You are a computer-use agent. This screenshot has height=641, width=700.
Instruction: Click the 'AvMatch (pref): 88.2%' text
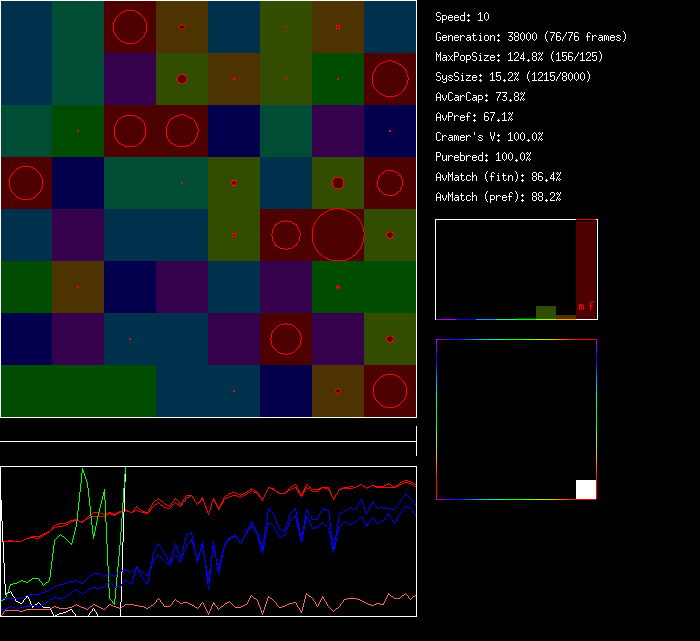click(x=498, y=197)
